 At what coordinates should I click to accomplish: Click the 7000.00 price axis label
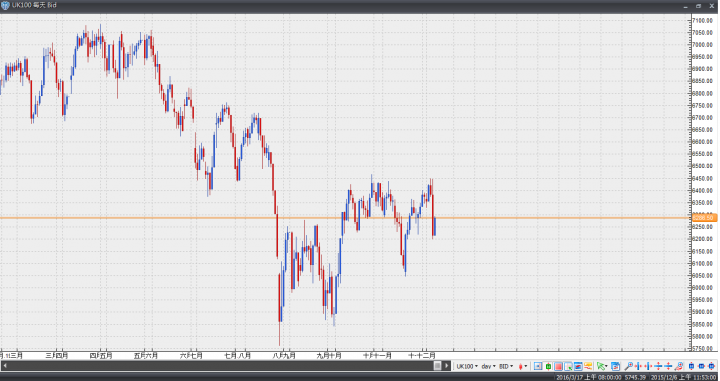point(703,45)
